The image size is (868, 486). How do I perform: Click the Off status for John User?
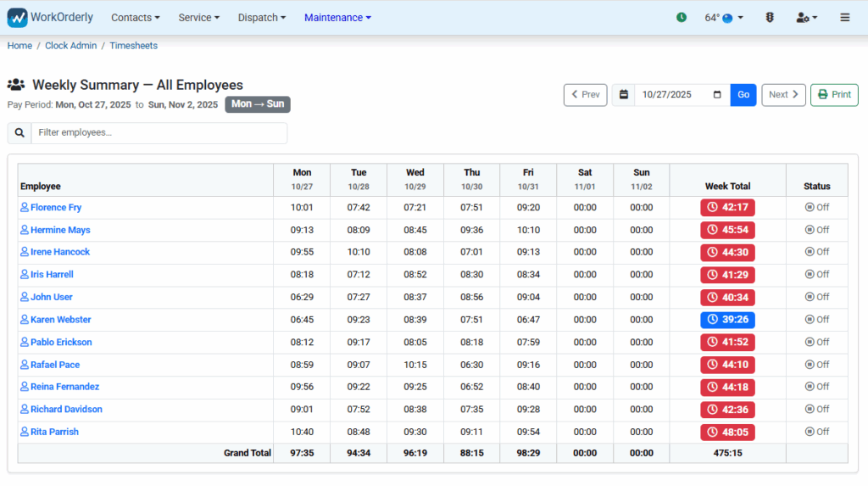pyautogui.click(x=816, y=298)
